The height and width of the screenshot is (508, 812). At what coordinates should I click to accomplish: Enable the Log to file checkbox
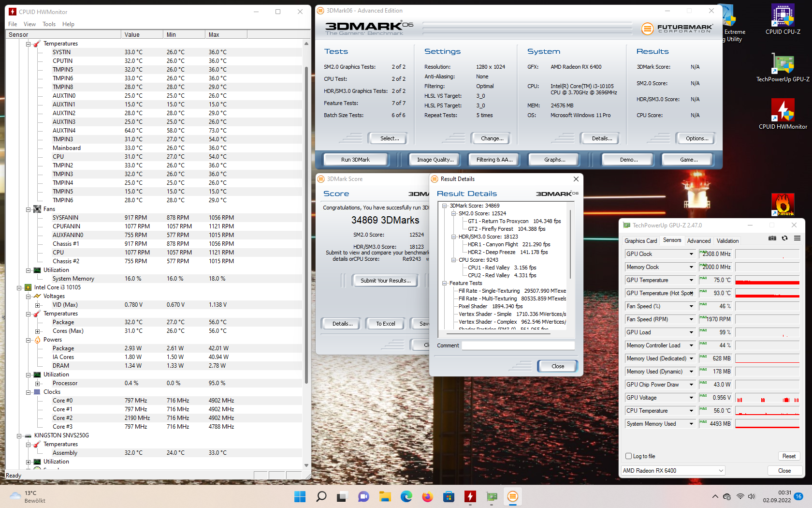click(629, 456)
